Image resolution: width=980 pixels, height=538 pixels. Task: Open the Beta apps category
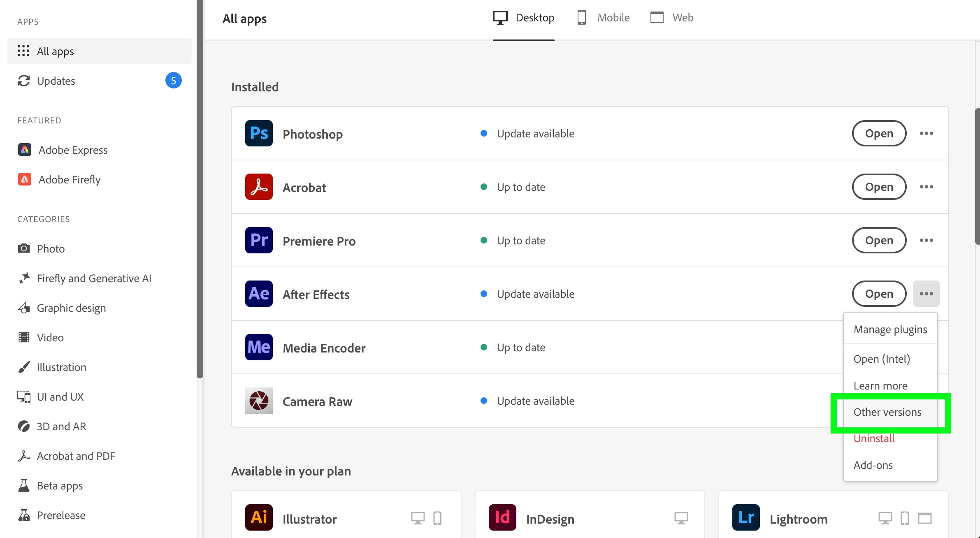tap(60, 485)
